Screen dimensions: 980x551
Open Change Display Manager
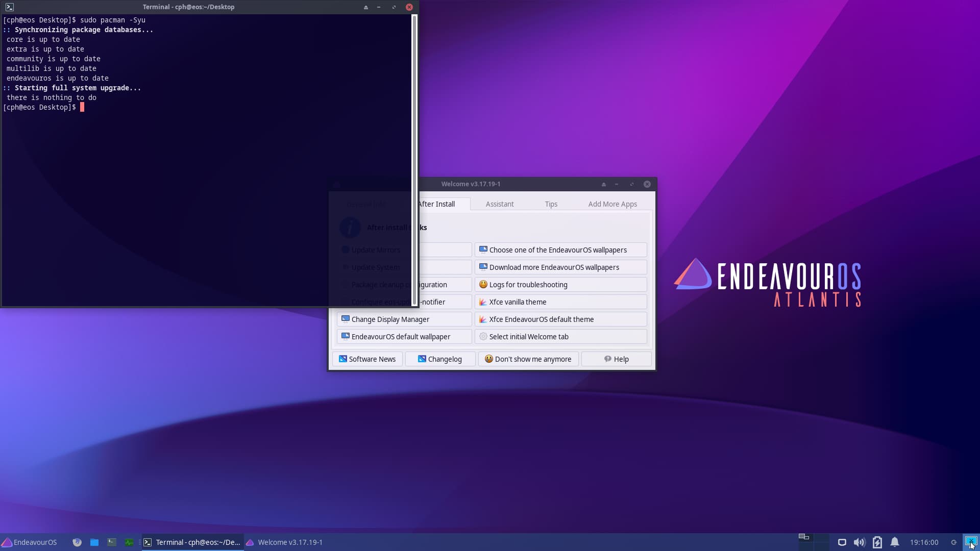point(404,319)
